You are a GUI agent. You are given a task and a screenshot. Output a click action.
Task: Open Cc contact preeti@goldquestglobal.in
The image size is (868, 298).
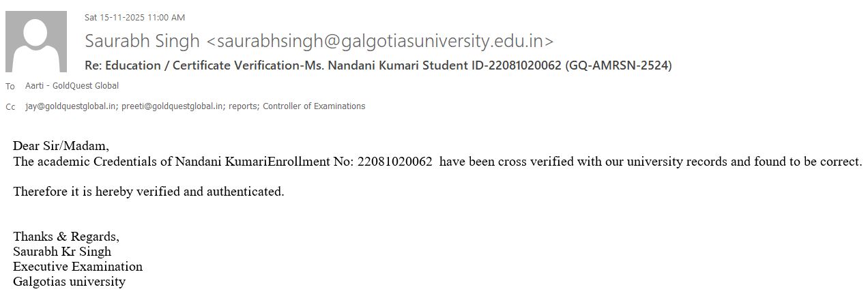pyautogui.click(x=173, y=106)
